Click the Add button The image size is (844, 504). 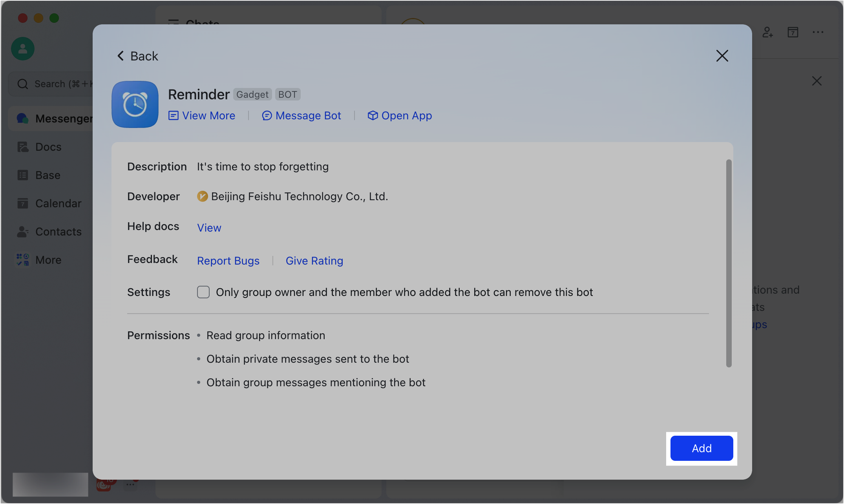point(702,448)
